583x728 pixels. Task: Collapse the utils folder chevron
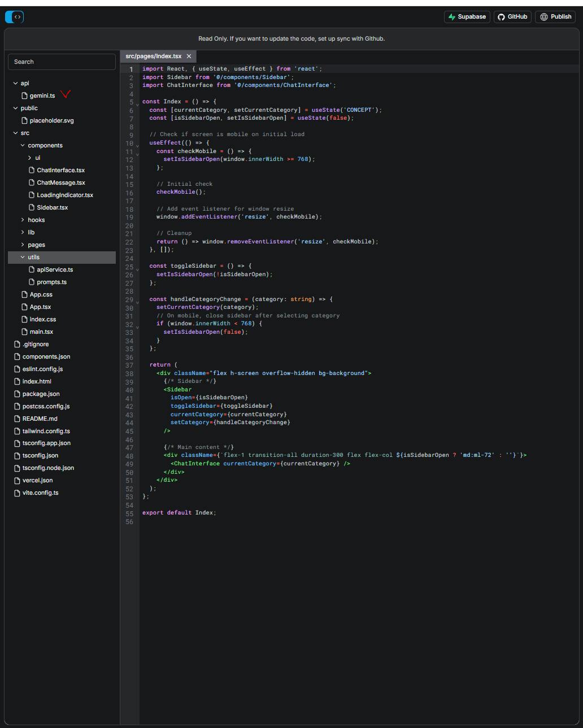tap(23, 257)
